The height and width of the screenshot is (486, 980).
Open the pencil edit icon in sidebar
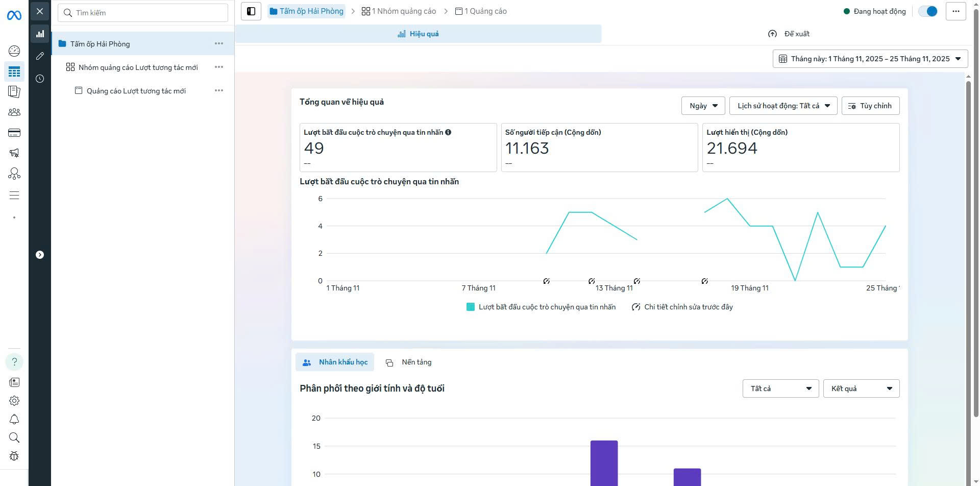pos(40,56)
